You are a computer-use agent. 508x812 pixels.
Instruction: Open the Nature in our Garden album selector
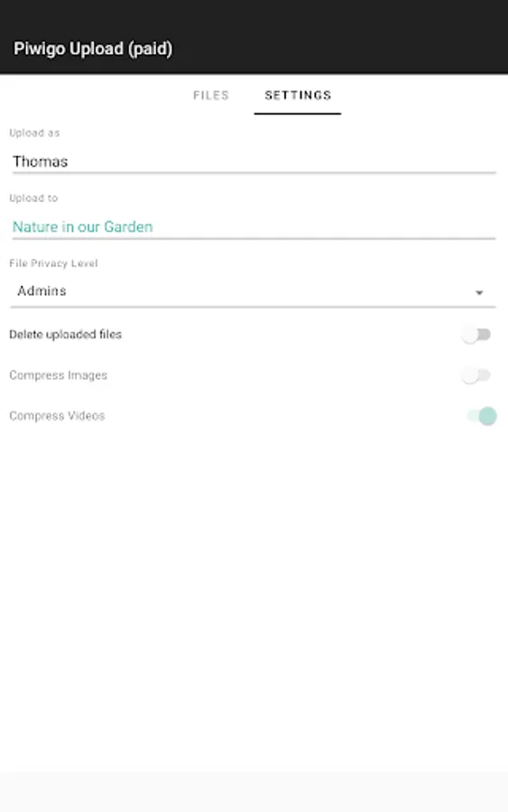pyautogui.click(x=254, y=226)
